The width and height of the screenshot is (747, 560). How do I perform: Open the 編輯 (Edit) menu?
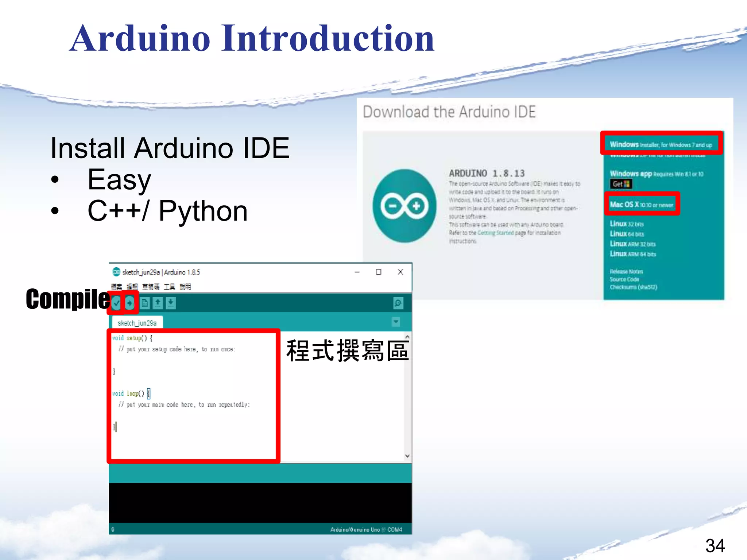pyautogui.click(x=132, y=287)
